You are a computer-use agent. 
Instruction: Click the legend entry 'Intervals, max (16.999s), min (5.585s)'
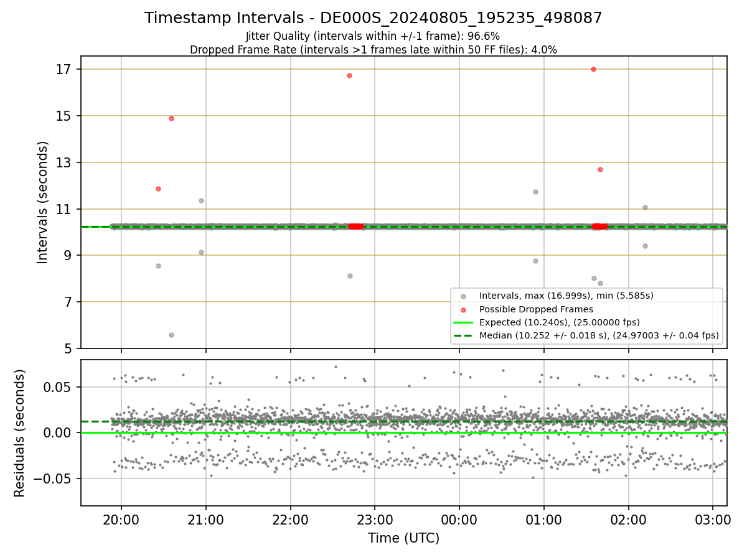click(x=566, y=296)
